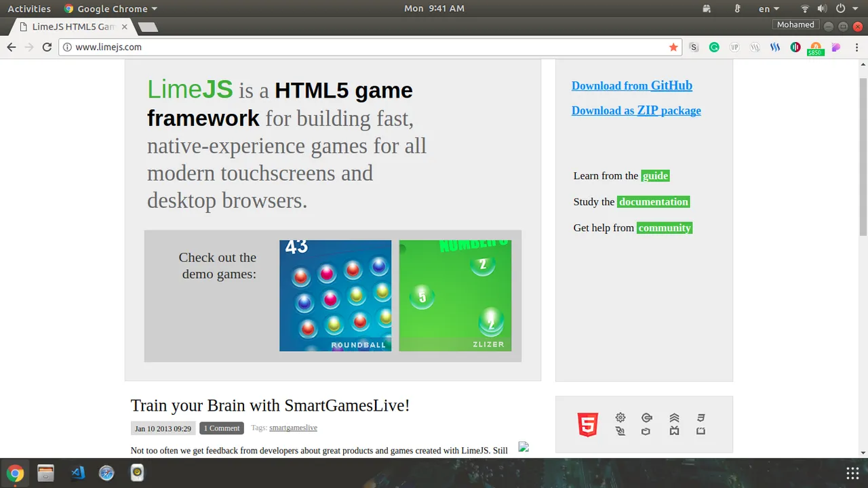The height and width of the screenshot is (488, 868).
Task: Click the 1 Comment button
Action: pos(222,428)
